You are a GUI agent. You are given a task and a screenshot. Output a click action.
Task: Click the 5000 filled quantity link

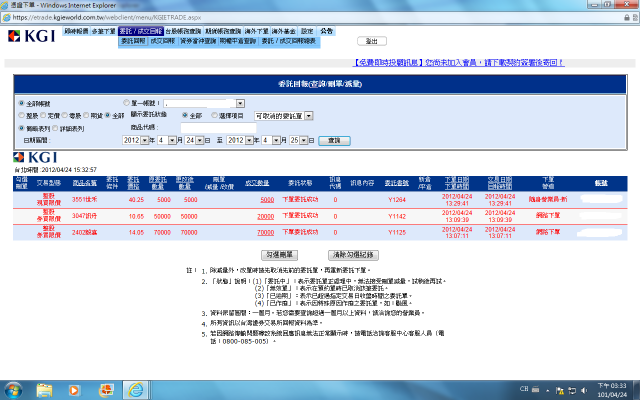pyautogui.click(x=267, y=200)
